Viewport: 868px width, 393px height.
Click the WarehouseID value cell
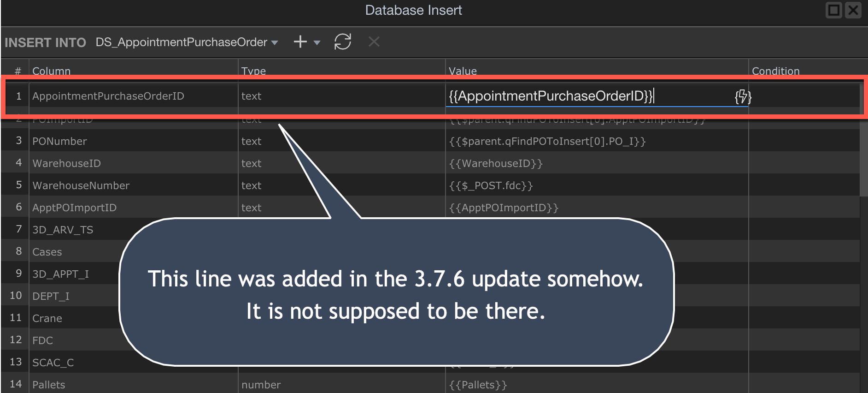(x=597, y=163)
